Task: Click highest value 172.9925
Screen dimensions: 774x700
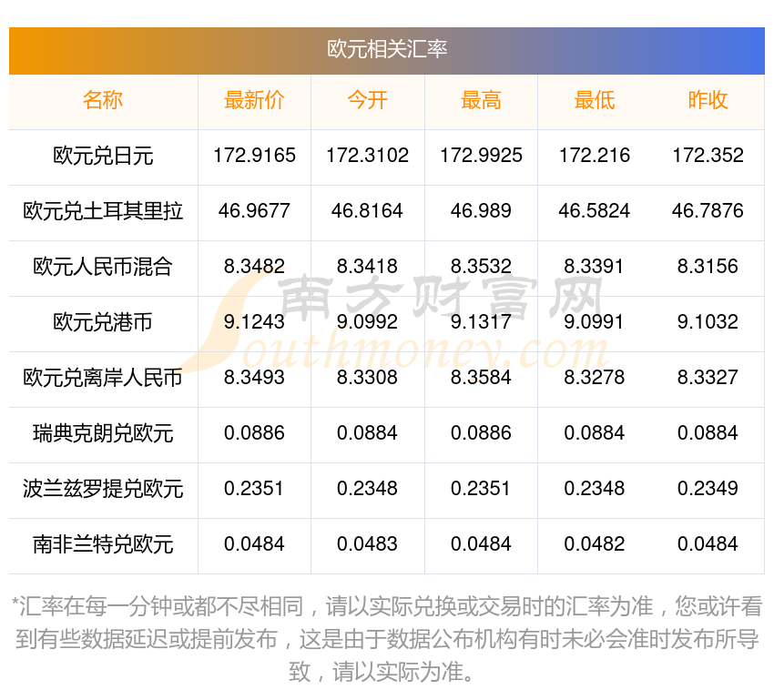Action: 481,156
